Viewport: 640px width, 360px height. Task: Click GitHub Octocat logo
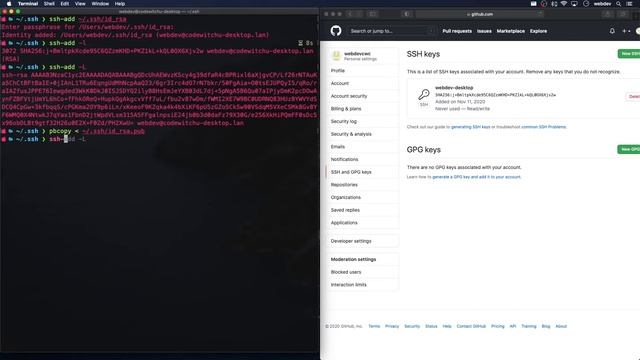pos(336,31)
